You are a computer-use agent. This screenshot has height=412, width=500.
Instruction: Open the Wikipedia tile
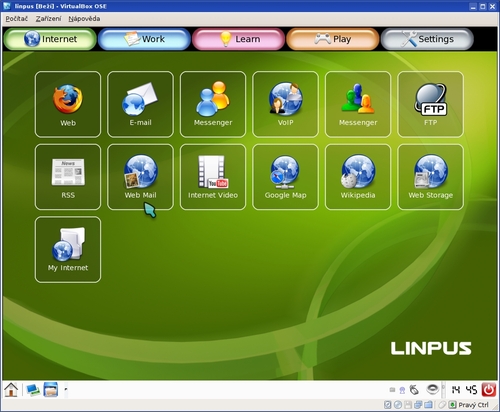(x=358, y=177)
